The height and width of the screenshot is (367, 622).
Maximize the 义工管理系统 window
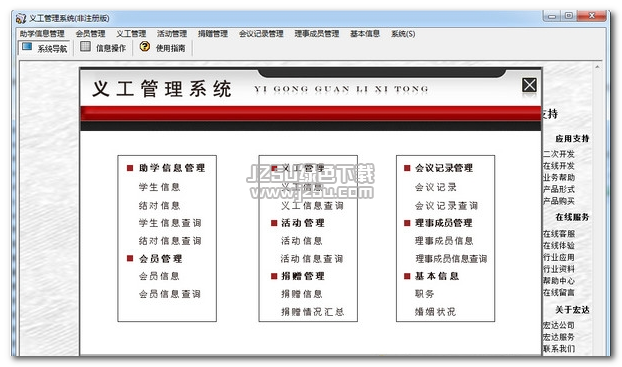point(568,16)
